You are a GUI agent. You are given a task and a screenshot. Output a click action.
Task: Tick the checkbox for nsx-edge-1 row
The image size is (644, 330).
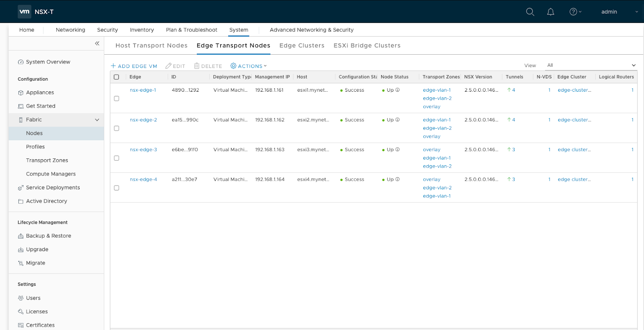pyautogui.click(x=117, y=98)
